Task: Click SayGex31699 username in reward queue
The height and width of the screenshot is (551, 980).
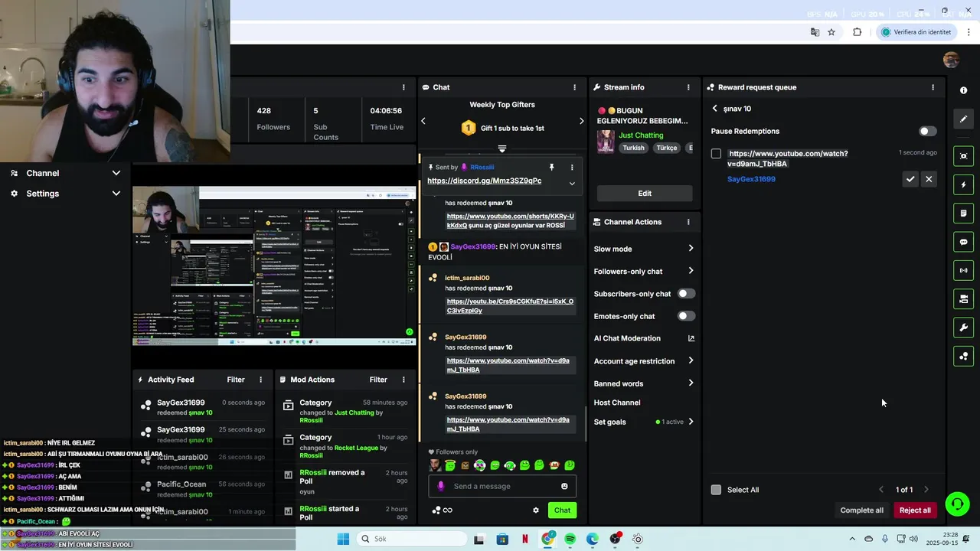Action: 751,179
